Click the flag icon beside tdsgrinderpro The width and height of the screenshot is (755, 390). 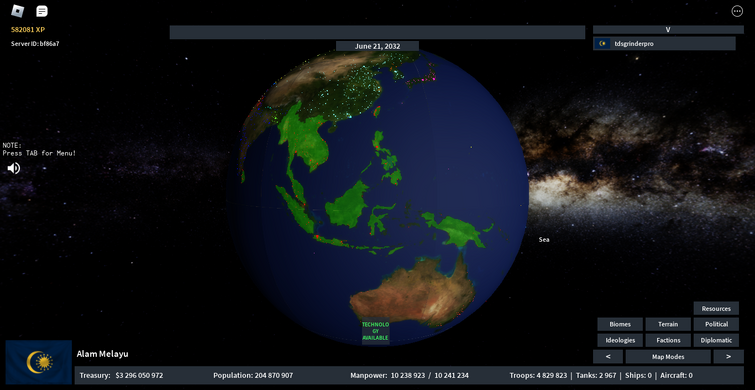(602, 44)
